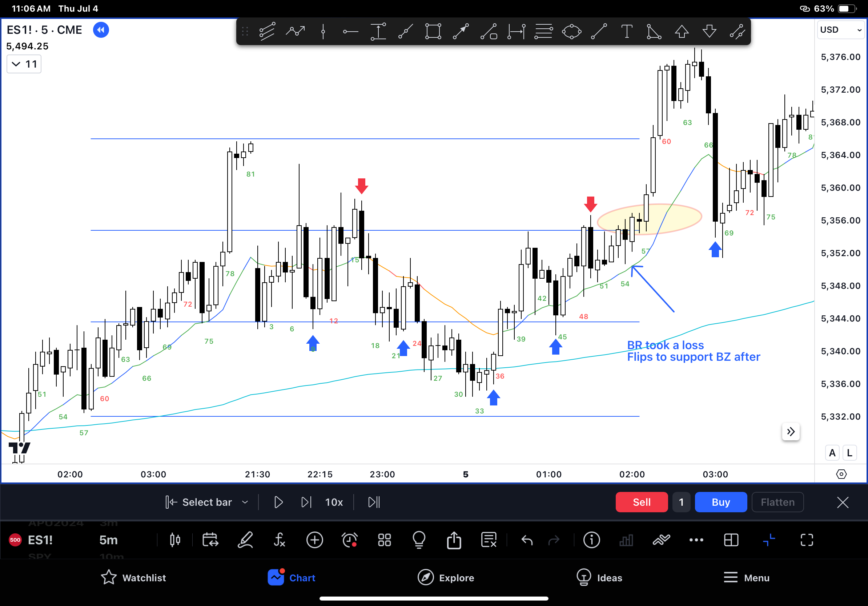Image resolution: width=868 pixels, height=606 pixels.
Task: Open the Select bar dropdown
Action: tap(207, 502)
